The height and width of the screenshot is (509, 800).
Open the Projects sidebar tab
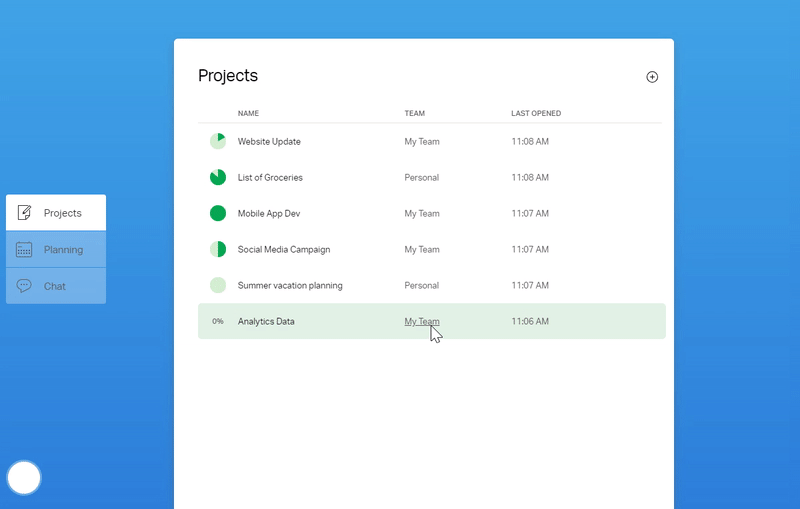[56, 213]
